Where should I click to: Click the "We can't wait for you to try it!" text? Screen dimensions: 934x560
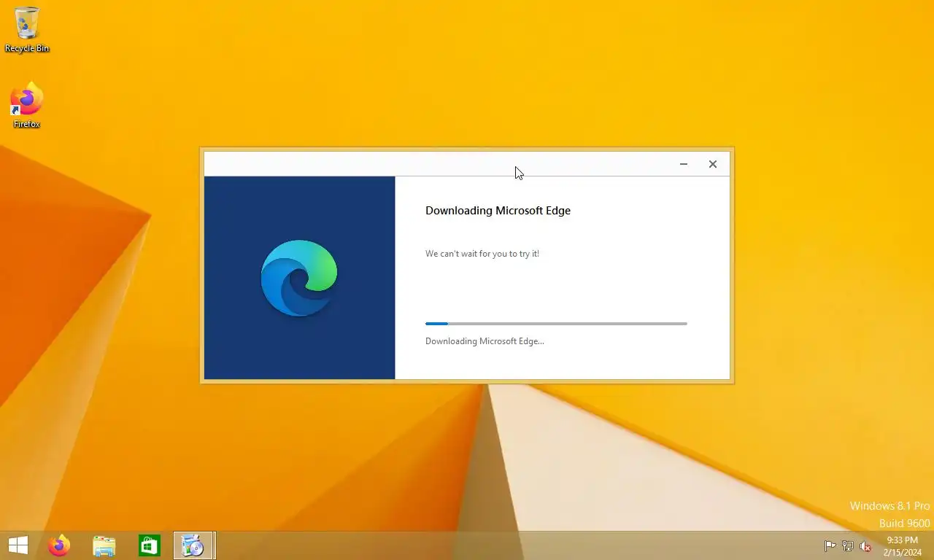coord(482,254)
